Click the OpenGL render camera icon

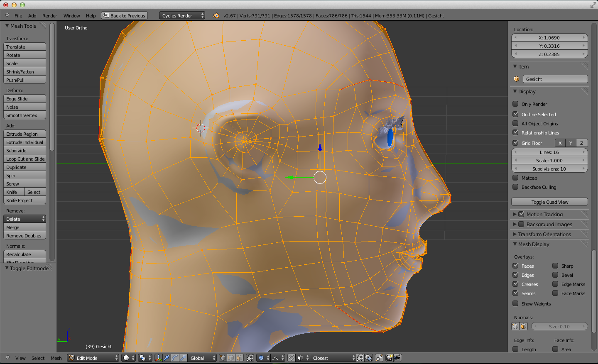coord(389,358)
